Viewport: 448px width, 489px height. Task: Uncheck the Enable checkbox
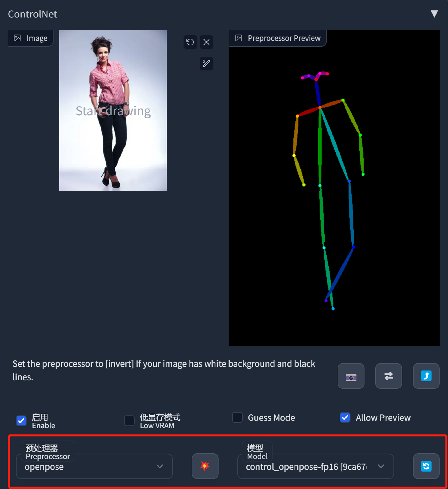pyautogui.click(x=21, y=420)
